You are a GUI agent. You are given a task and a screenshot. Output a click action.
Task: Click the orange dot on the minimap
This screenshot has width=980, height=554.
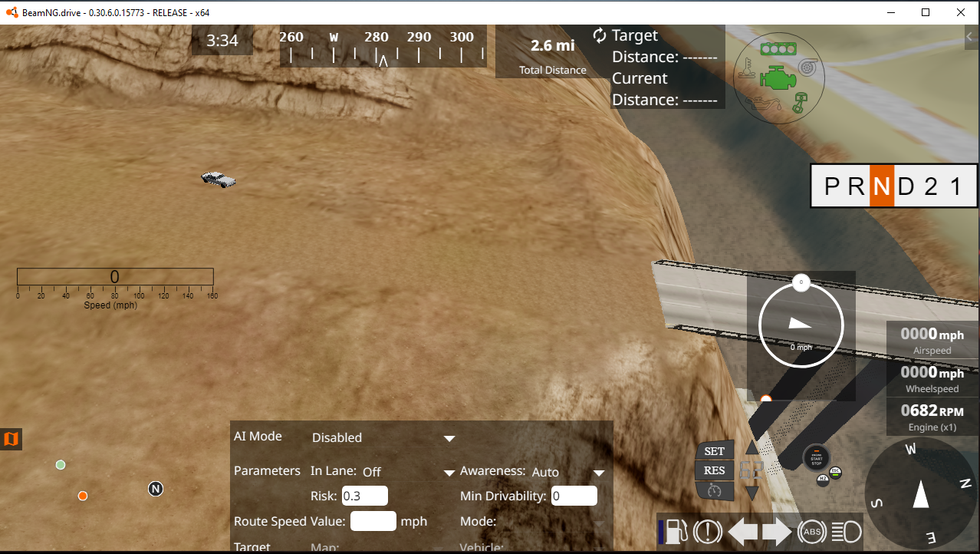click(83, 496)
